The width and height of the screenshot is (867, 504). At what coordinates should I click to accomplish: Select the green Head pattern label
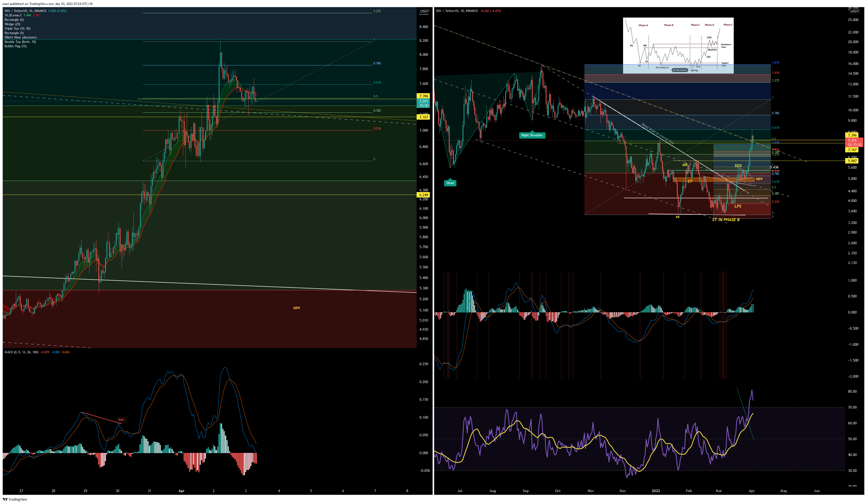point(450,182)
